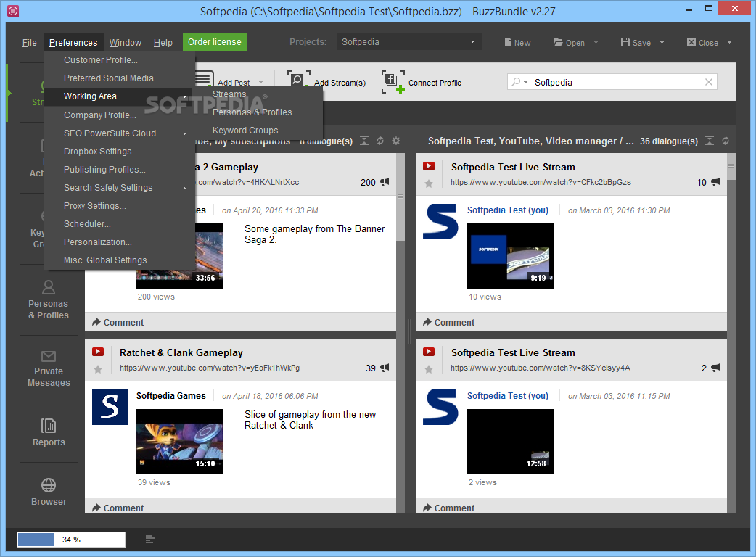Click megaphone icon next to 10
Image resolution: width=756 pixels, height=557 pixels.
[715, 182]
